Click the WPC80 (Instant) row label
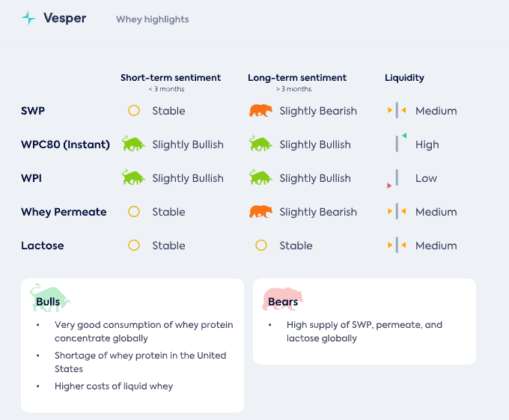Image resolution: width=509 pixels, height=420 pixels. coord(65,144)
